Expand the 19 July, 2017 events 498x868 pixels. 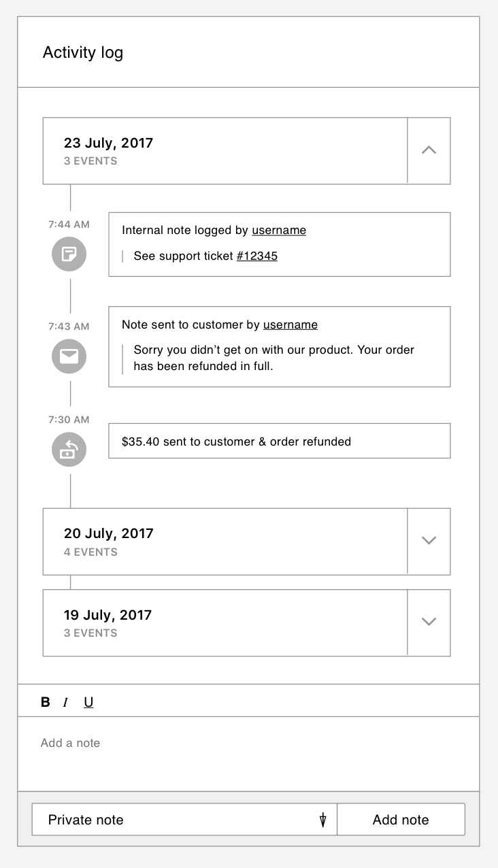pyautogui.click(x=429, y=622)
